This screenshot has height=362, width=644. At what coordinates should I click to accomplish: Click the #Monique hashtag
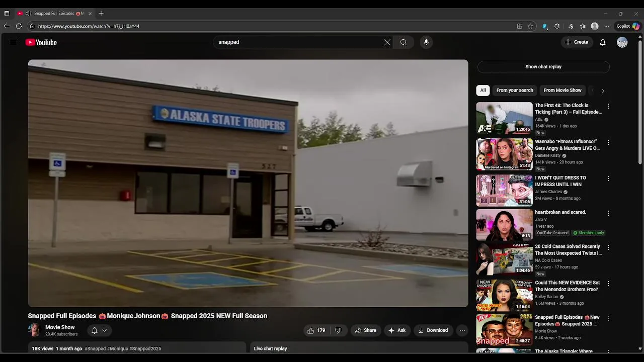[x=117, y=348]
